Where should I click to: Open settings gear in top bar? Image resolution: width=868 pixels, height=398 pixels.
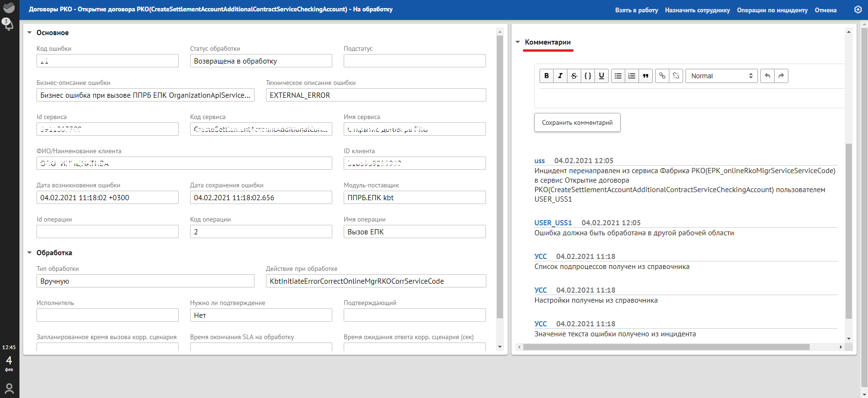click(858, 9)
